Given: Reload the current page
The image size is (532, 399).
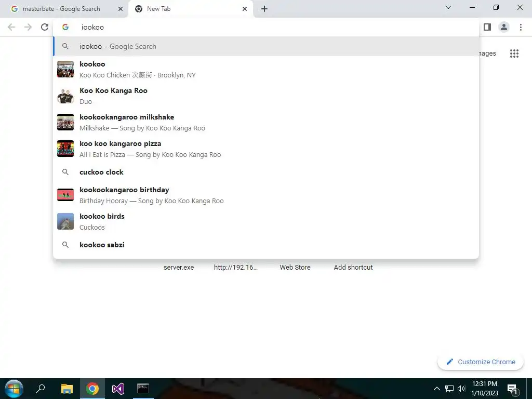Looking at the screenshot, I should tap(45, 27).
